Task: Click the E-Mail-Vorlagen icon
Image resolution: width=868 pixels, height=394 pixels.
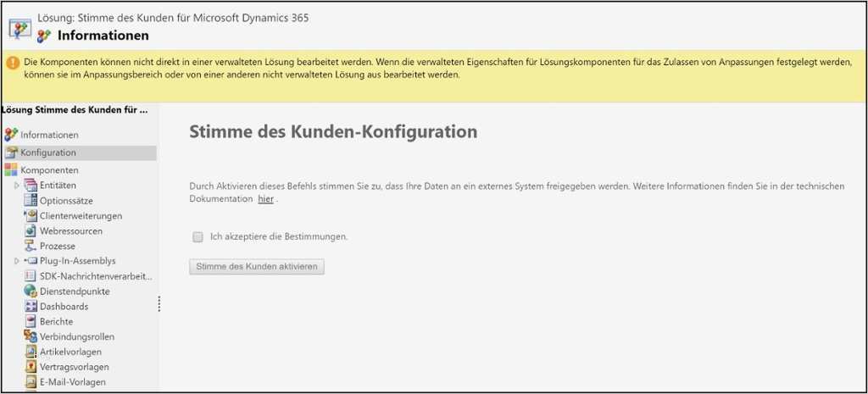Action: tap(31, 382)
